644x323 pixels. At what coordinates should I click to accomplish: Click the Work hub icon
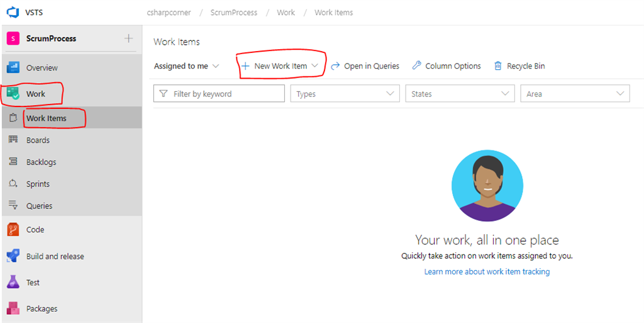13,94
